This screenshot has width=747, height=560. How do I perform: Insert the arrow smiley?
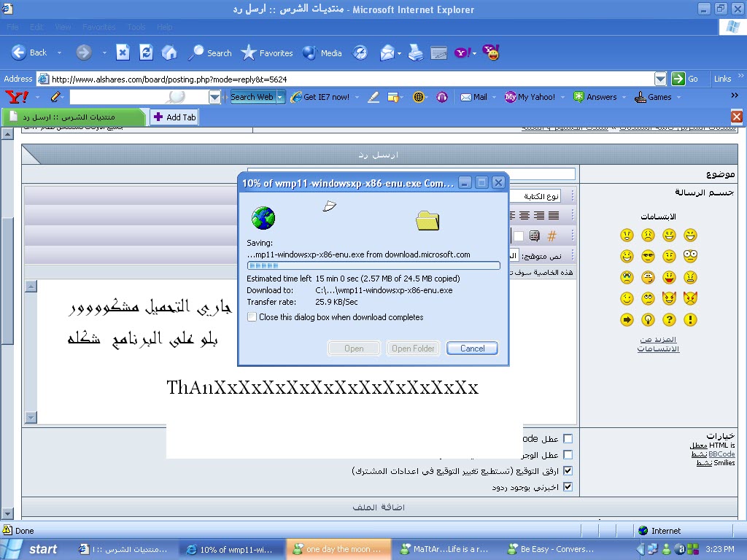(x=627, y=319)
